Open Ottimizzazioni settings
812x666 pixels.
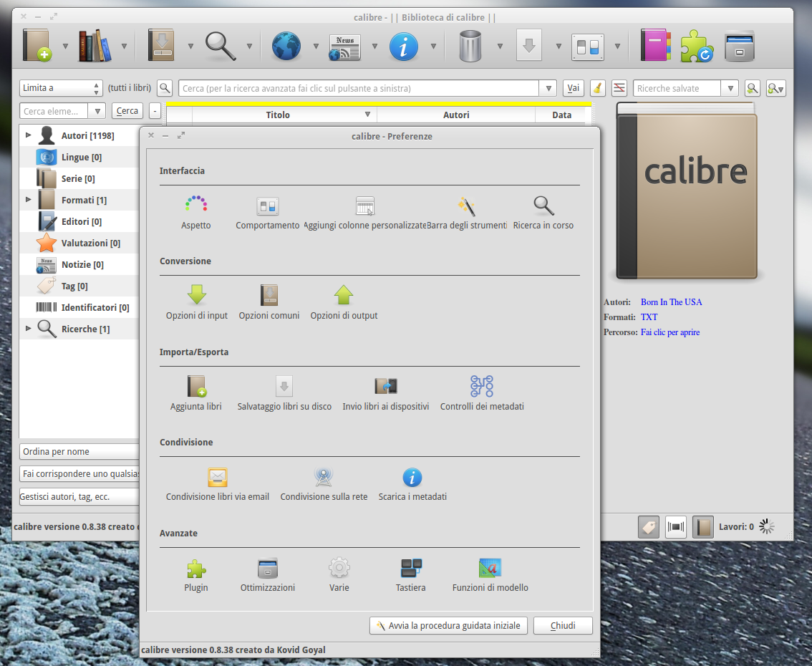click(x=268, y=575)
